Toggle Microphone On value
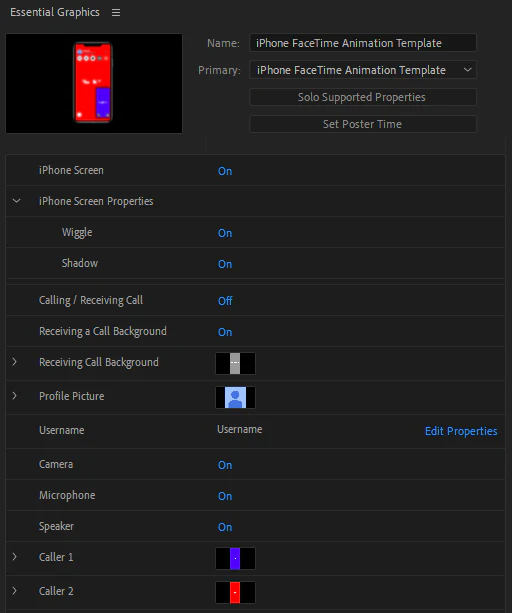Screen dimensions: 512x613 [x=225, y=496]
